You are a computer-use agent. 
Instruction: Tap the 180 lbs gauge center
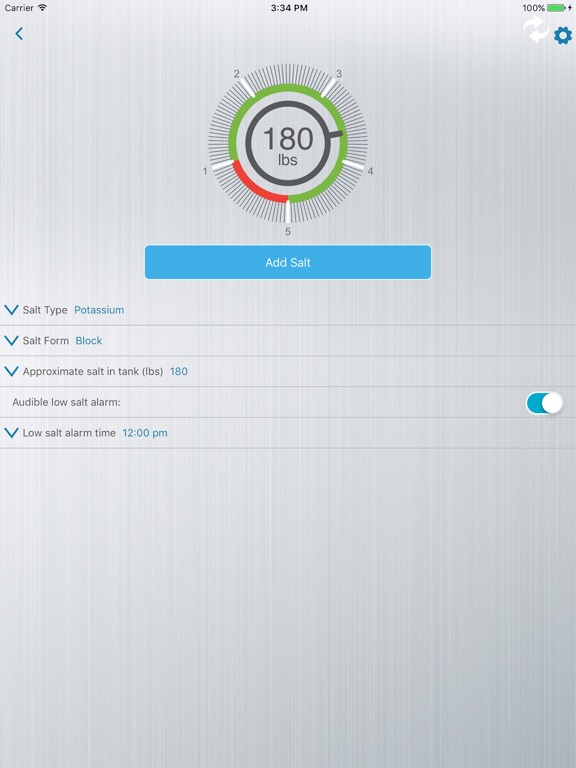288,144
